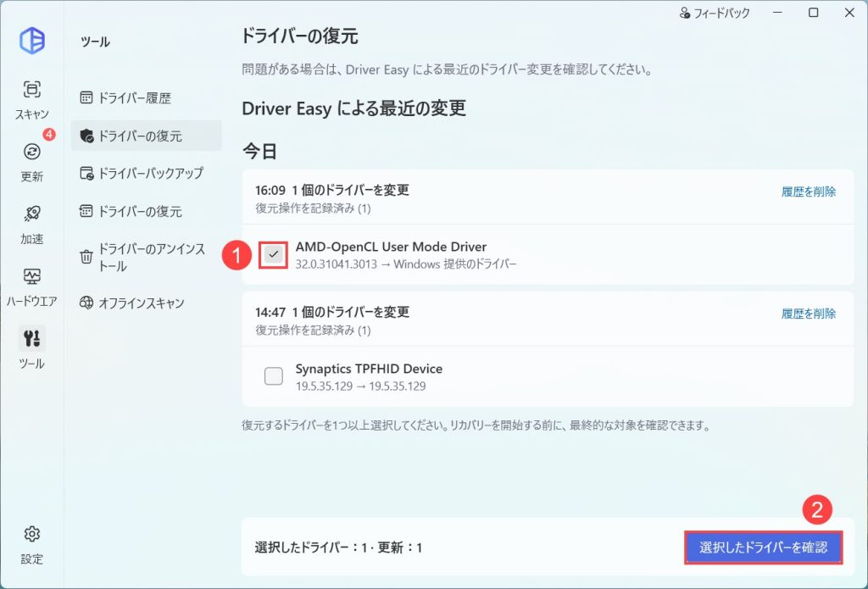Select highlighted ドライバーの復元 shield item
This screenshot has width=868, height=589.
(x=146, y=136)
